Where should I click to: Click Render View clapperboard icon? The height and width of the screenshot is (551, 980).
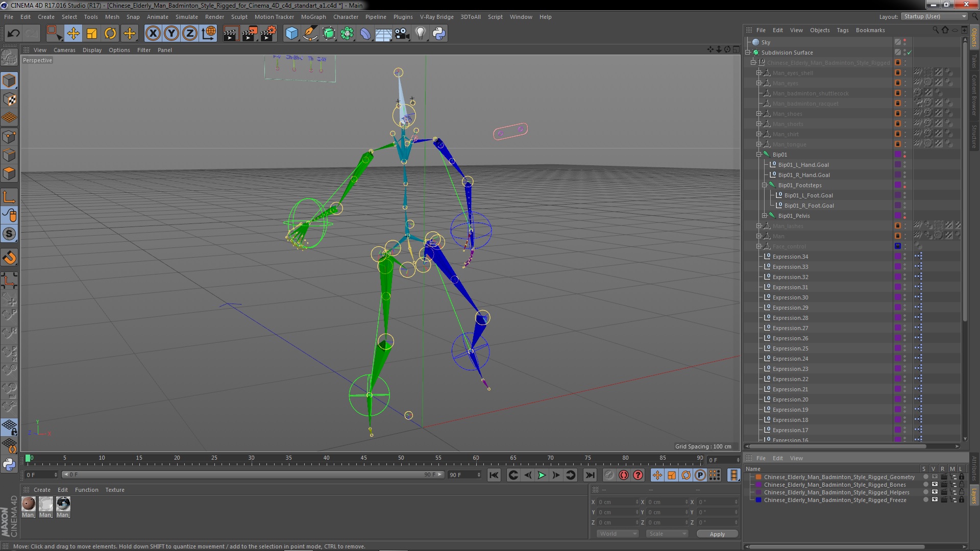click(x=230, y=34)
